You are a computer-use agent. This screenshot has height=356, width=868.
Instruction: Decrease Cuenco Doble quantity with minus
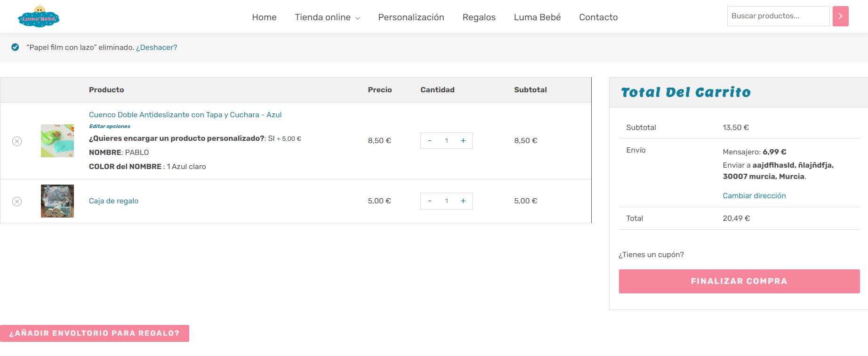point(430,141)
